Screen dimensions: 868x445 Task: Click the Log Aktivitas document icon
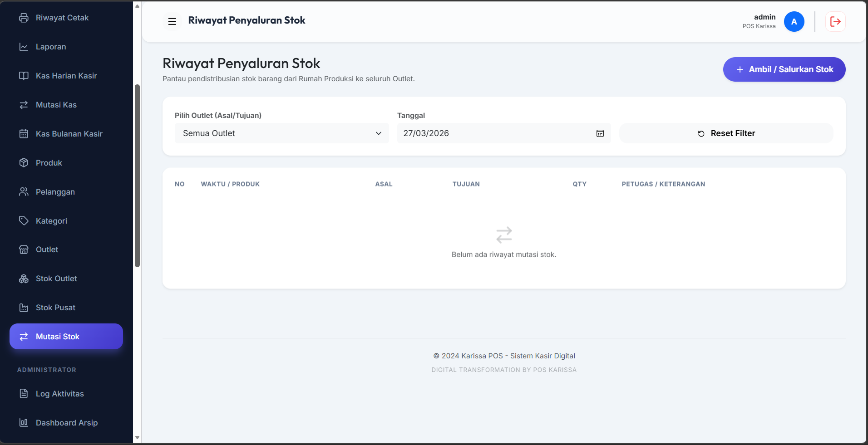click(24, 394)
